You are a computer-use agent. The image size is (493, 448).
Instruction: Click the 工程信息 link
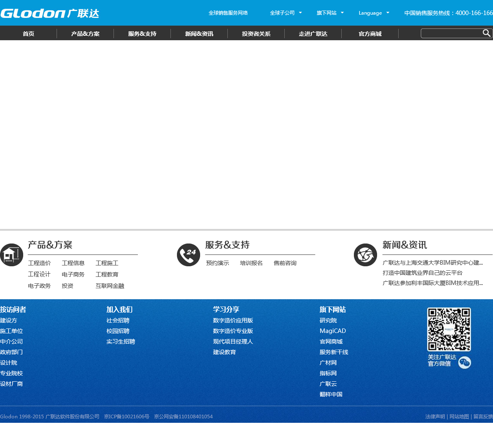[73, 263]
